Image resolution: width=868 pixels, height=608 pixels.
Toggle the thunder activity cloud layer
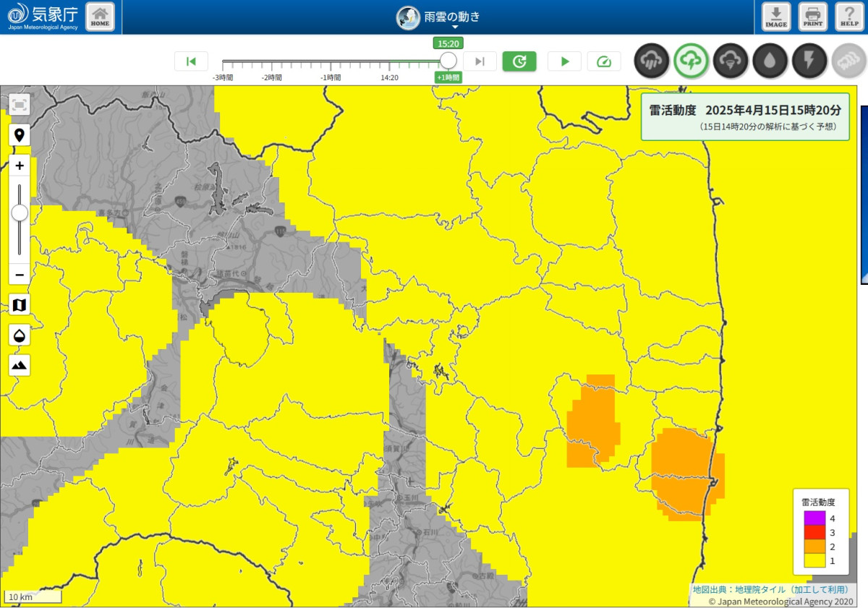point(691,61)
